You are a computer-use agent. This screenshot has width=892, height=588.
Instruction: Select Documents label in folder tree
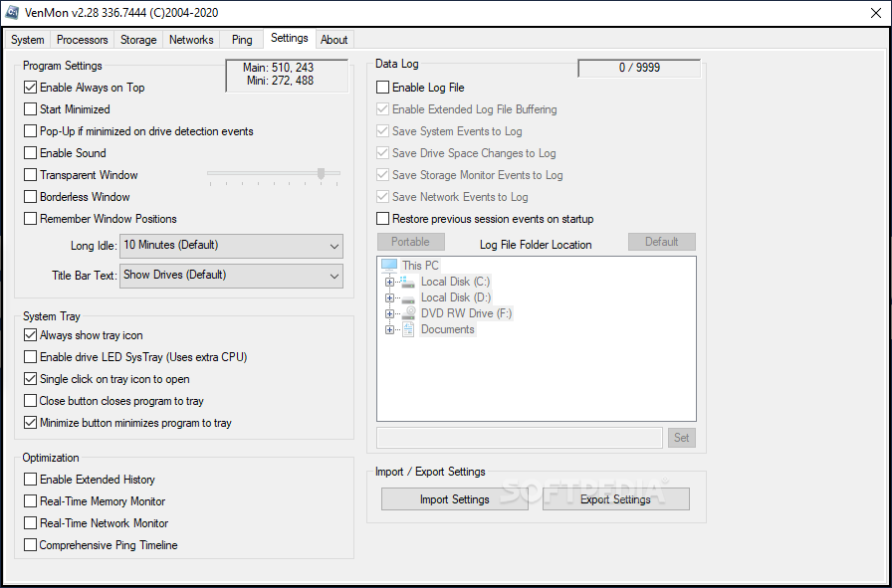tap(447, 329)
